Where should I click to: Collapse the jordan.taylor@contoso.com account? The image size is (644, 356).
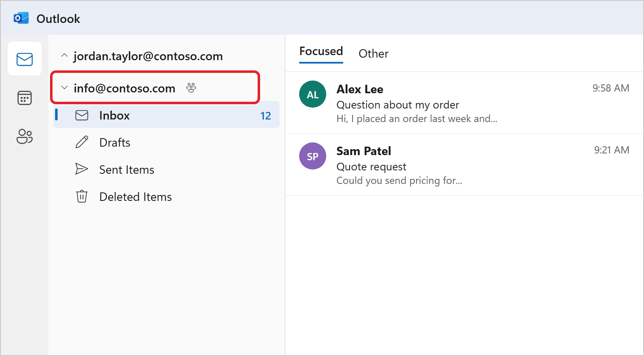click(x=64, y=56)
